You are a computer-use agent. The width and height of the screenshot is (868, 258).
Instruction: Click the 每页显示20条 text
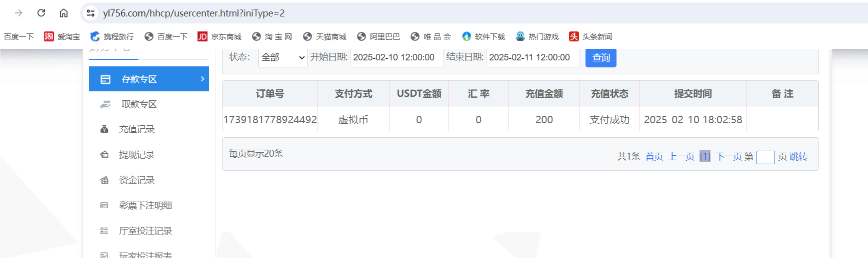[x=256, y=153]
